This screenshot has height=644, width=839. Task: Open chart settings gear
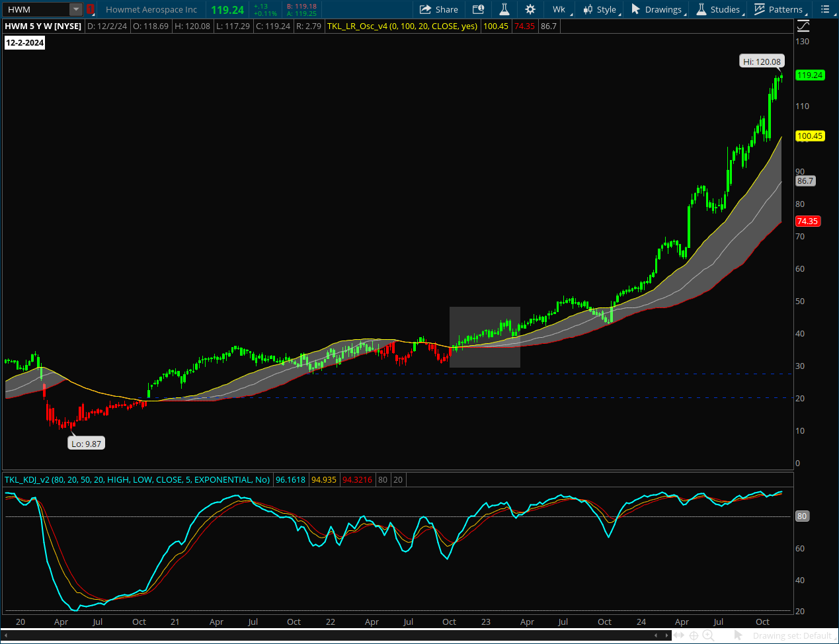coord(530,9)
